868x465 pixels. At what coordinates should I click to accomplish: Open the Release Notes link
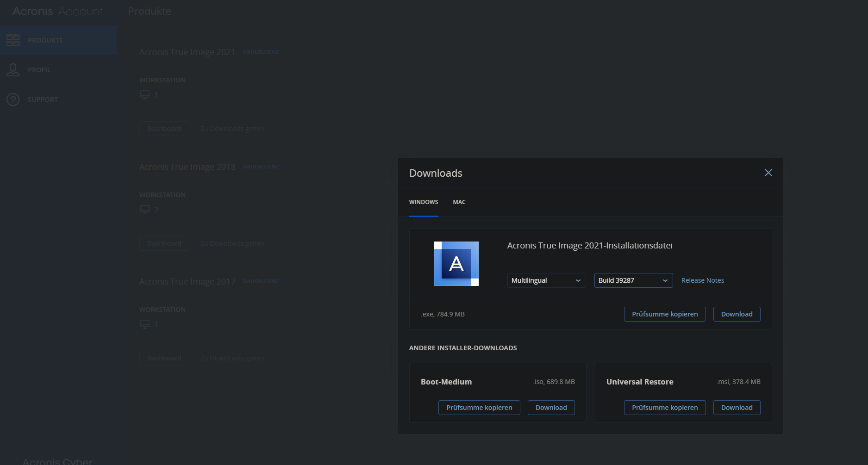pos(703,280)
